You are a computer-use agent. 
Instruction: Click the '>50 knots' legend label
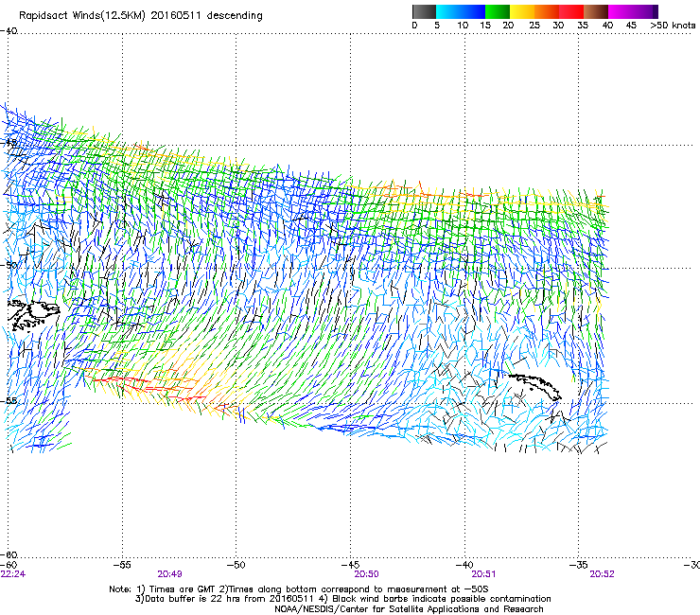coord(673,26)
